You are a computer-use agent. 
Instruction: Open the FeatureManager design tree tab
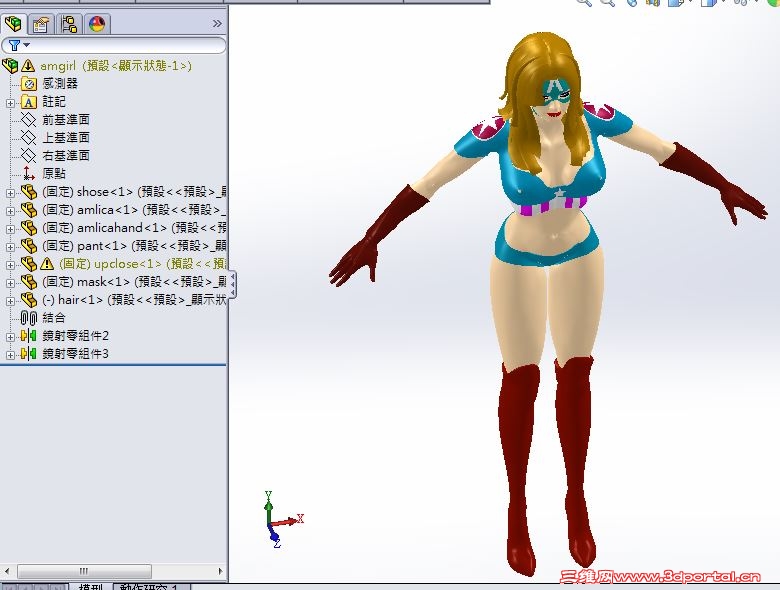pyautogui.click(x=13, y=23)
